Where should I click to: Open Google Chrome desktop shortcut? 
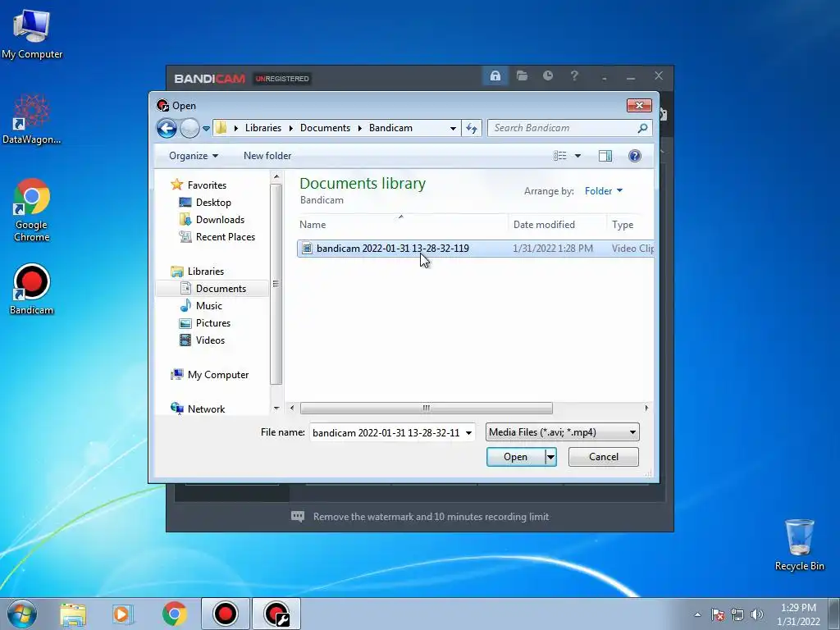coord(32,210)
